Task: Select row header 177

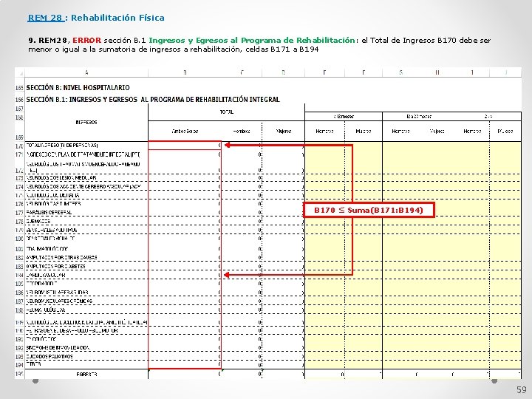Action: pos(20,213)
